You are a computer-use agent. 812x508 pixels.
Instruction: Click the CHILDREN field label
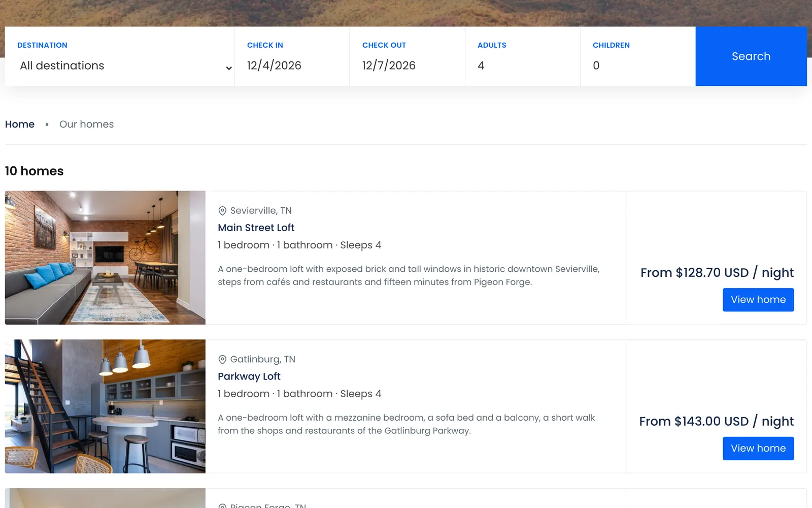611,45
